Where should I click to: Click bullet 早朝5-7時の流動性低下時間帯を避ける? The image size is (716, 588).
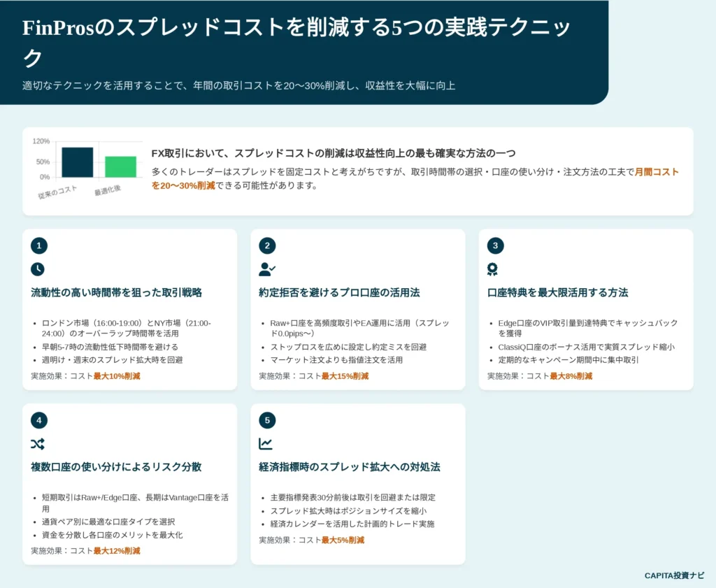click(x=110, y=347)
